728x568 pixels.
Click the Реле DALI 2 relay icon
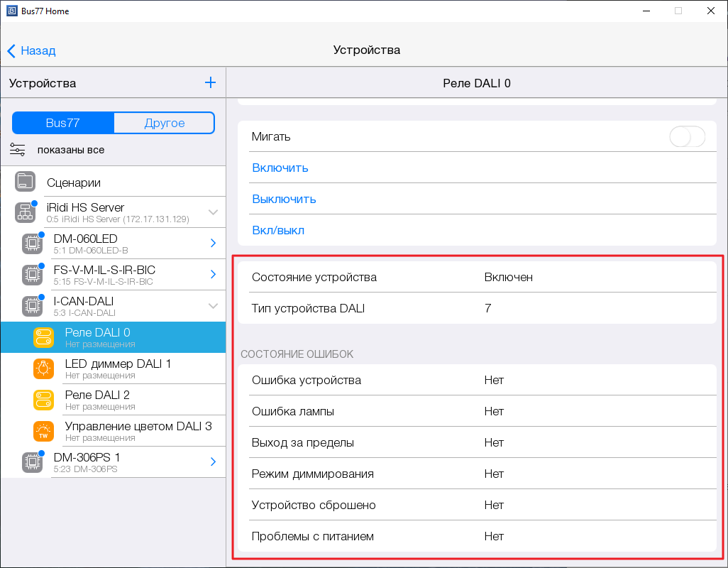[x=43, y=400]
